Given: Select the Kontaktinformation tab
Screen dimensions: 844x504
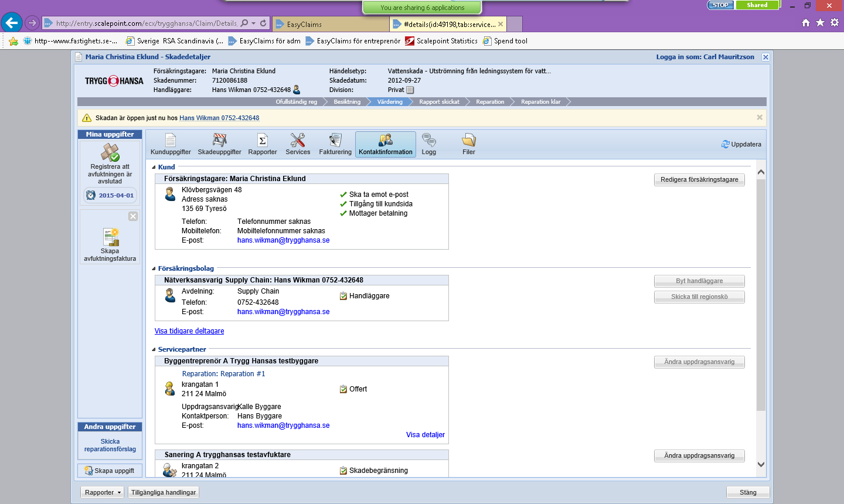Looking at the screenshot, I should (x=386, y=144).
